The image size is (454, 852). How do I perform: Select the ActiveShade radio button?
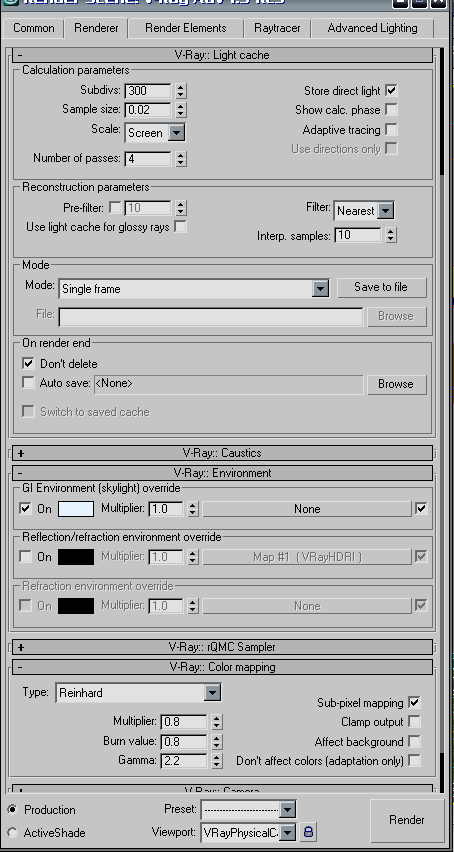coord(12,832)
